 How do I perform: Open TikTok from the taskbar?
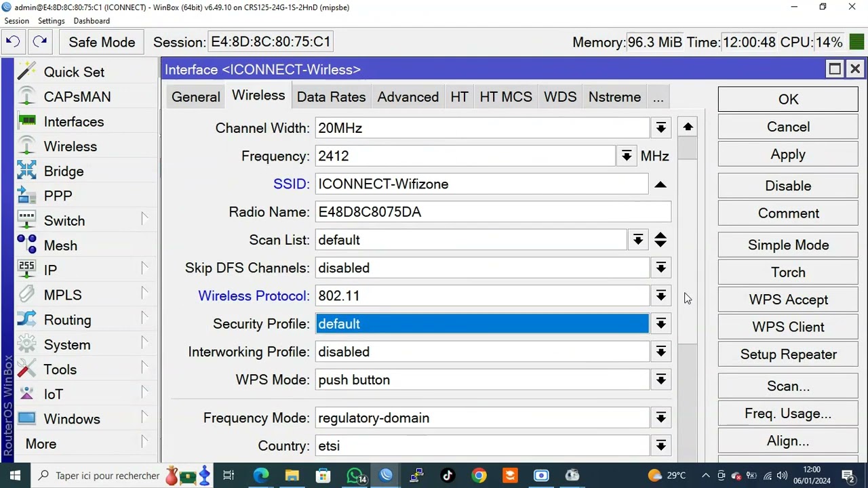tap(448, 475)
